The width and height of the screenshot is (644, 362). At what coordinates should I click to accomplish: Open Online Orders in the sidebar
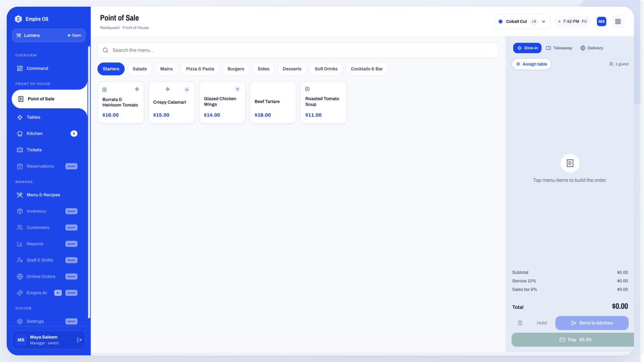49,277
